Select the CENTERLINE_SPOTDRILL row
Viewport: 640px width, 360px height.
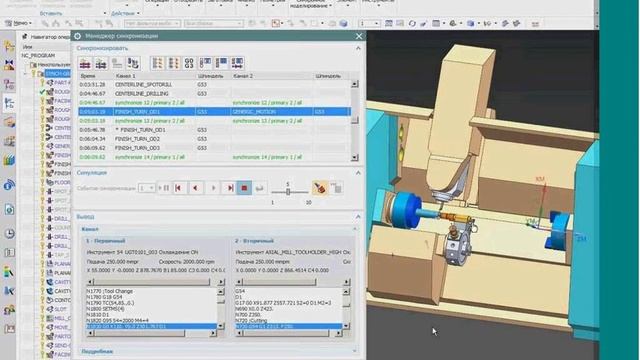tap(214, 84)
